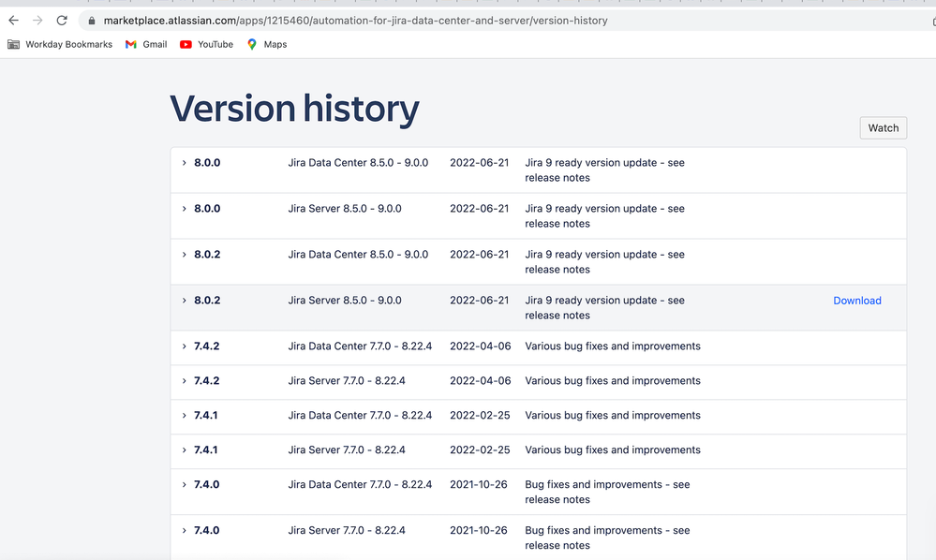Expand the 7.4.2 Jira Data Center row
This screenshot has height=560, width=936.
pyautogui.click(x=184, y=346)
